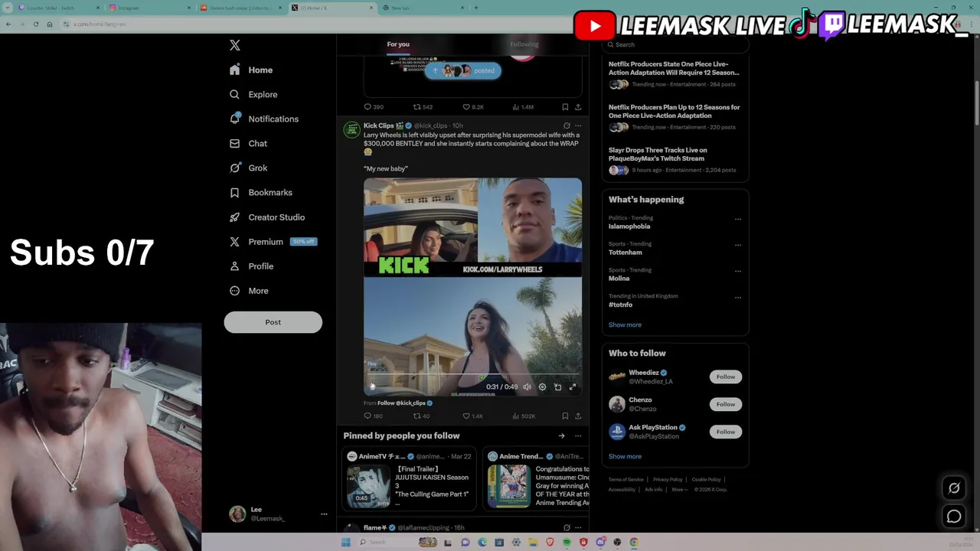
Task: Open more options for Tottenham trend
Action: coord(738,245)
